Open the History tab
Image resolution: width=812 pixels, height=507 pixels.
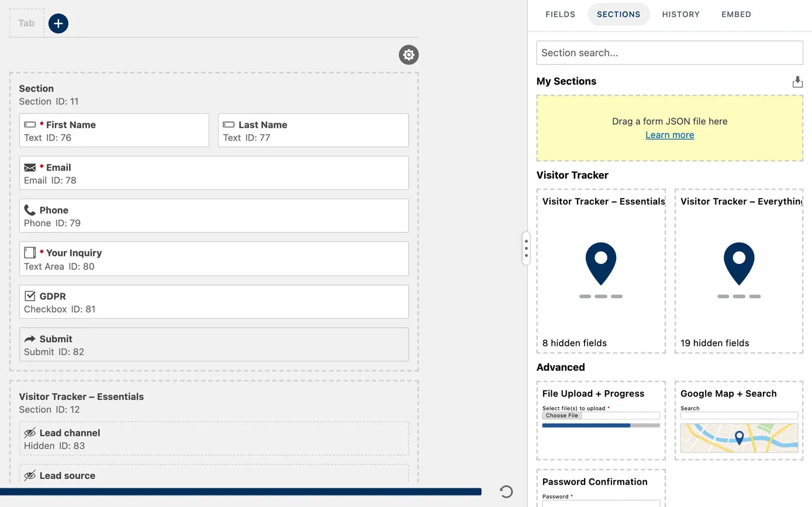pos(681,14)
